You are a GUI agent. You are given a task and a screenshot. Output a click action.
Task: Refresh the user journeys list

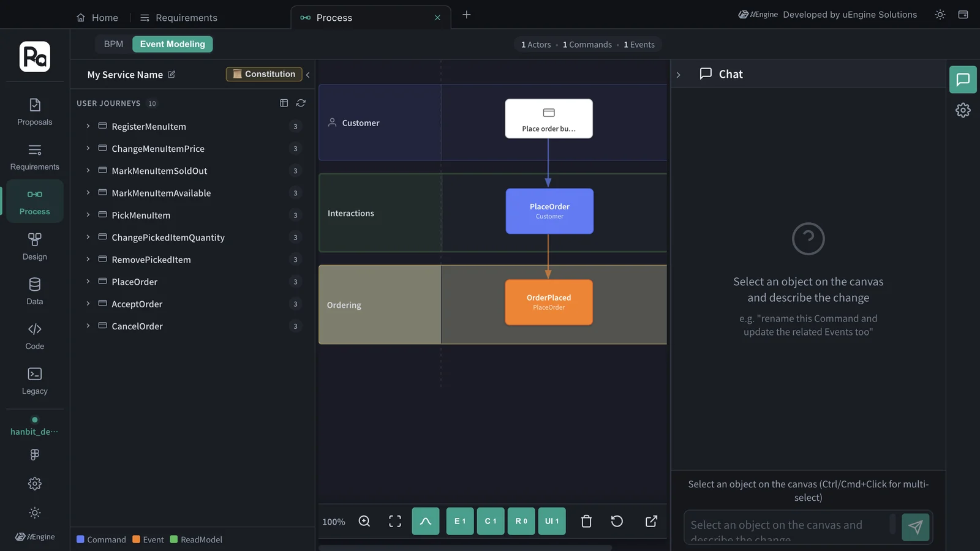pos(301,103)
